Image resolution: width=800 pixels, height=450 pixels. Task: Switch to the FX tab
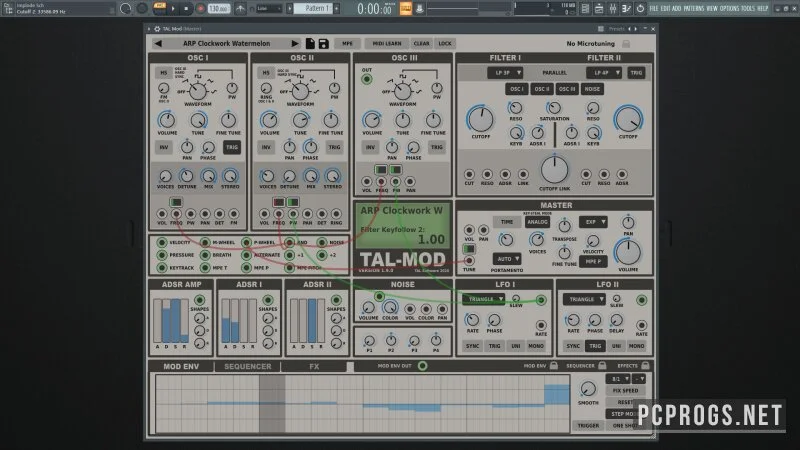click(x=314, y=366)
